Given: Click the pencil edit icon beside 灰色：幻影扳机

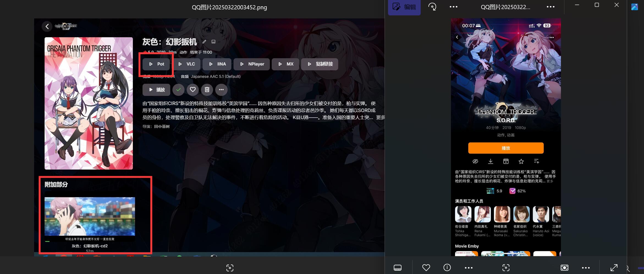Looking at the screenshot, I should 204,42.
